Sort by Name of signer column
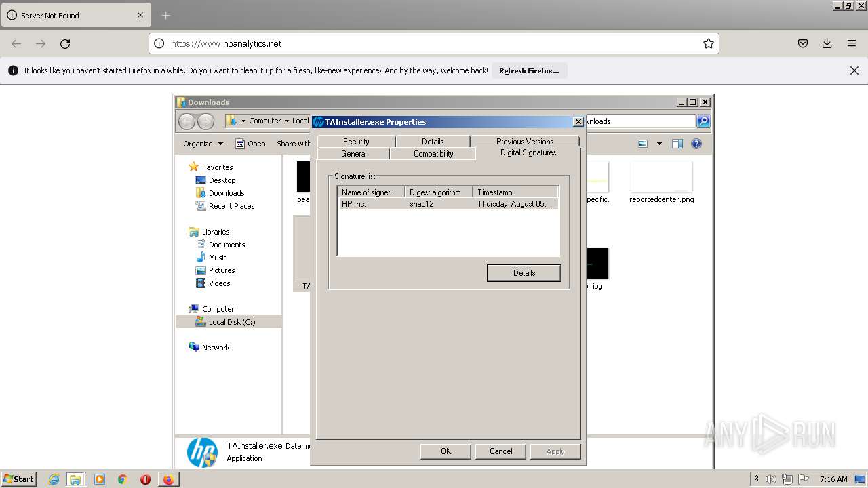The width and height of the screenshot is (868, 488). [371, 192]
